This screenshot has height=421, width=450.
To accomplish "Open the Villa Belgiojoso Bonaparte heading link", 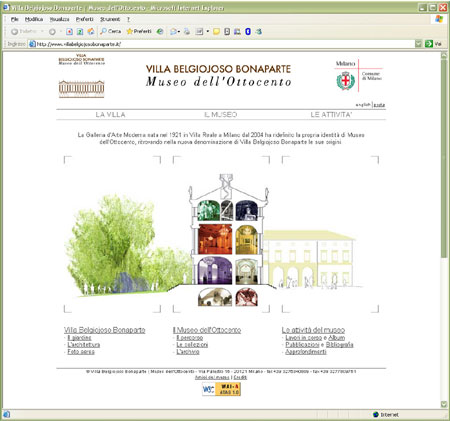I will click(x=105, y=330).
